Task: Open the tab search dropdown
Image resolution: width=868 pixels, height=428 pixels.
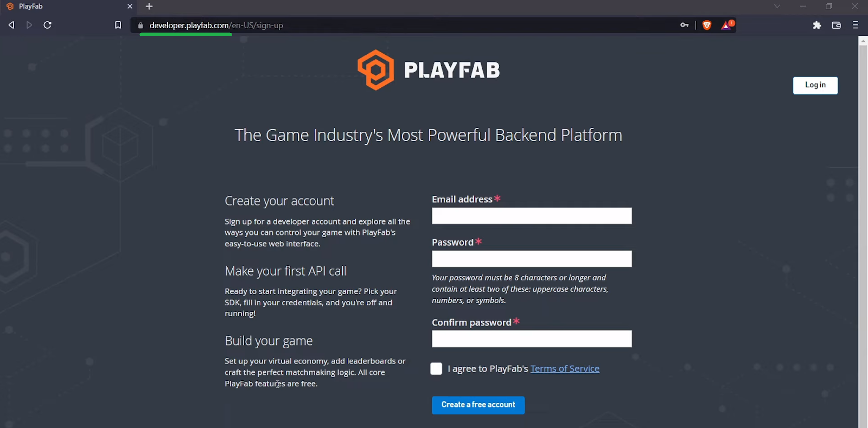Action: [x=777, y=7]
